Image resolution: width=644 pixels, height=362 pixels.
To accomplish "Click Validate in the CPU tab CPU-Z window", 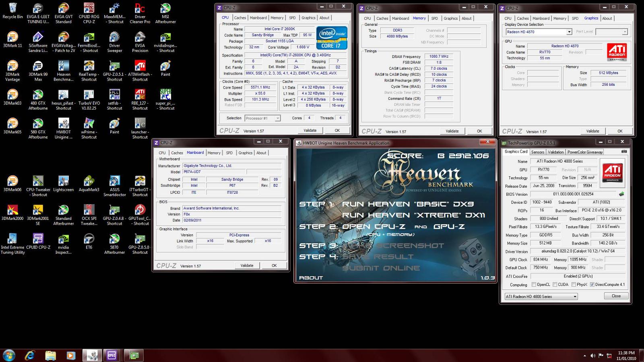I will coord(310,130).
